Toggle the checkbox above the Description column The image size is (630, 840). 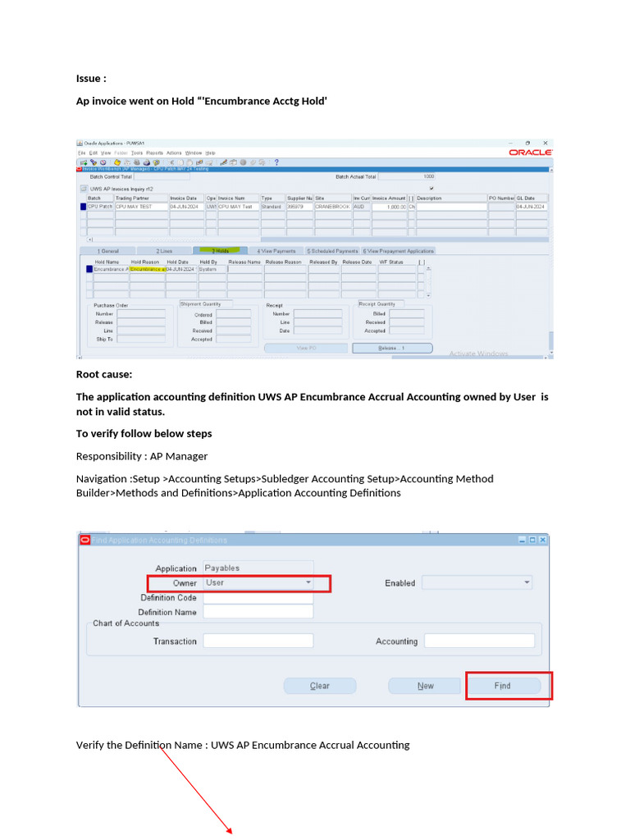[x=431, y=188]
